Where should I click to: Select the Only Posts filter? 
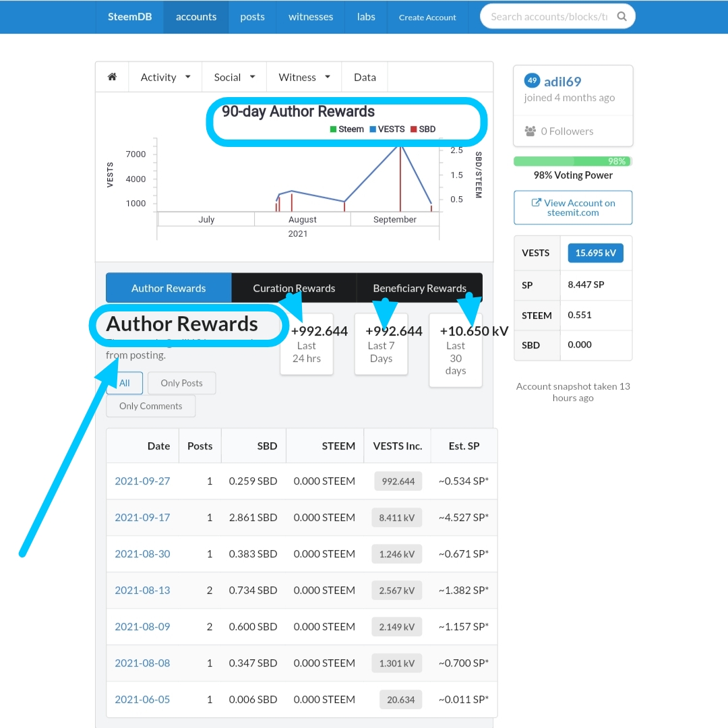click(x=181, y=383)
